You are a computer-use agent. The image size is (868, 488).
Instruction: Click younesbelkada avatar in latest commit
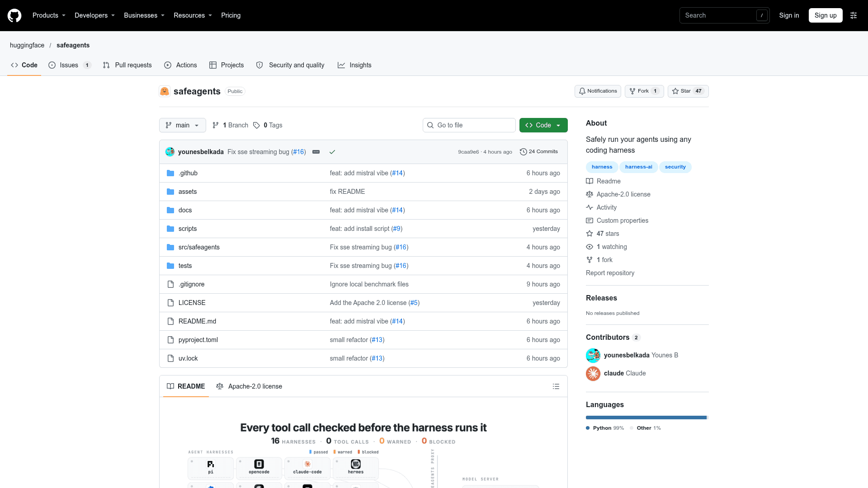170,152
